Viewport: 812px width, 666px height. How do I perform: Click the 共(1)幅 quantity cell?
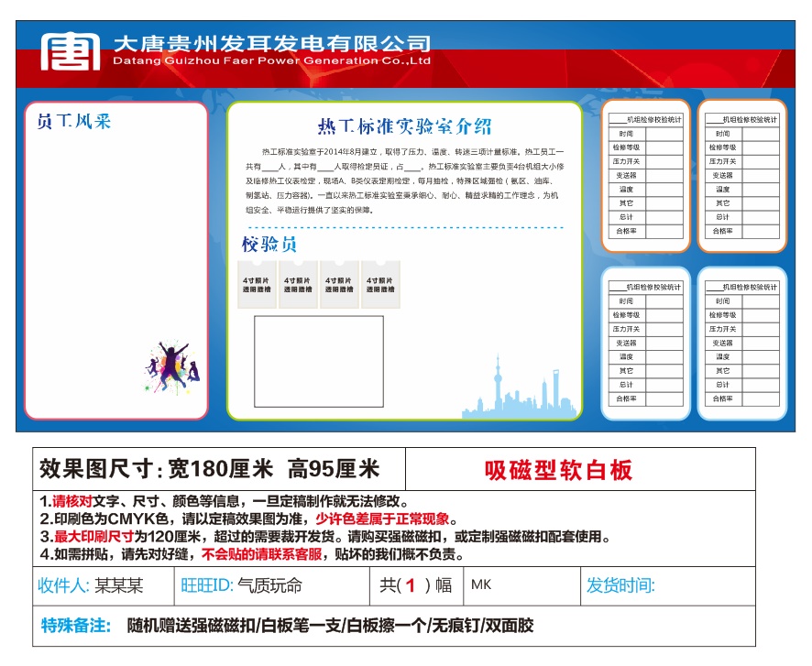(x=416, y=585)
